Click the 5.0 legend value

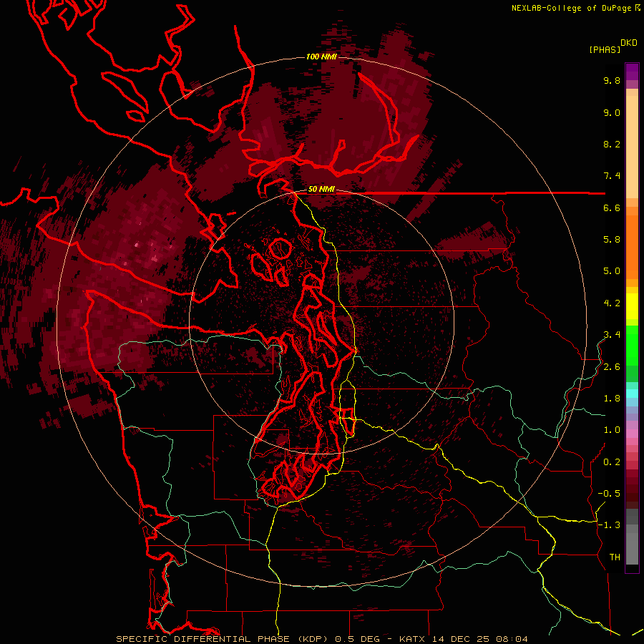pos(612,271)
